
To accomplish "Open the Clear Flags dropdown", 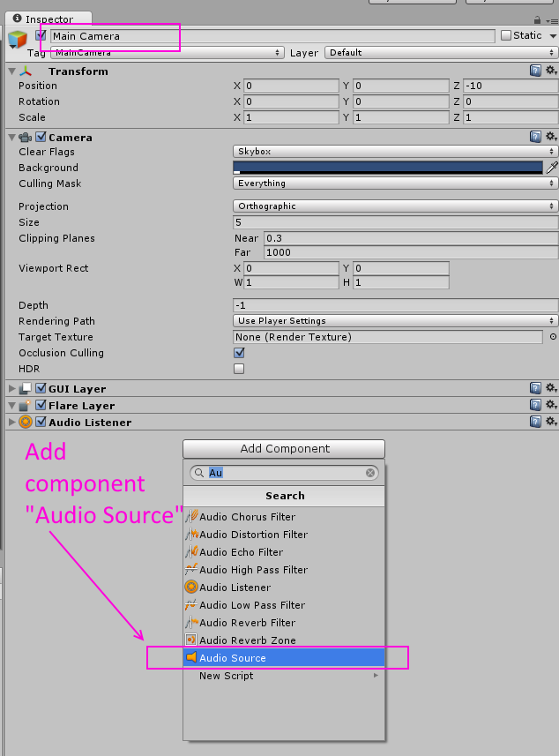I will [x=395, y=152].
